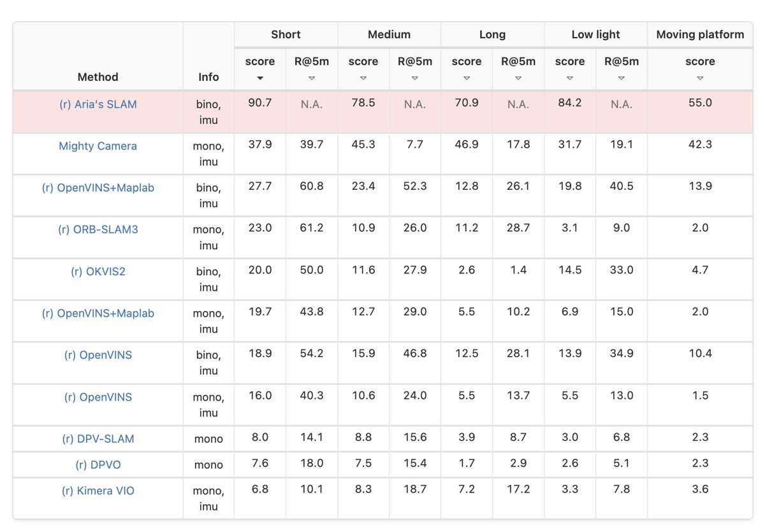Select Aria's SLAM moving platform 55.0
Viewport: 765px width, 532px height.
700,103
